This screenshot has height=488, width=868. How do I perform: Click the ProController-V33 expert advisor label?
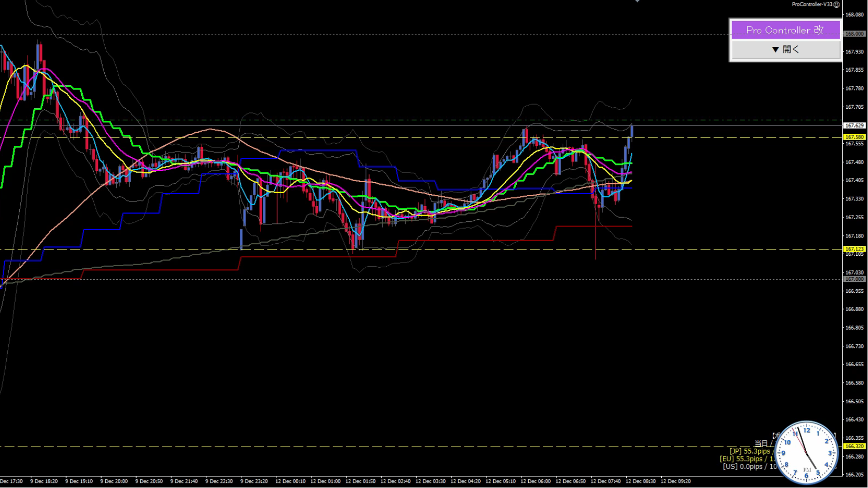pyautogui.click(x=812, y=4)
